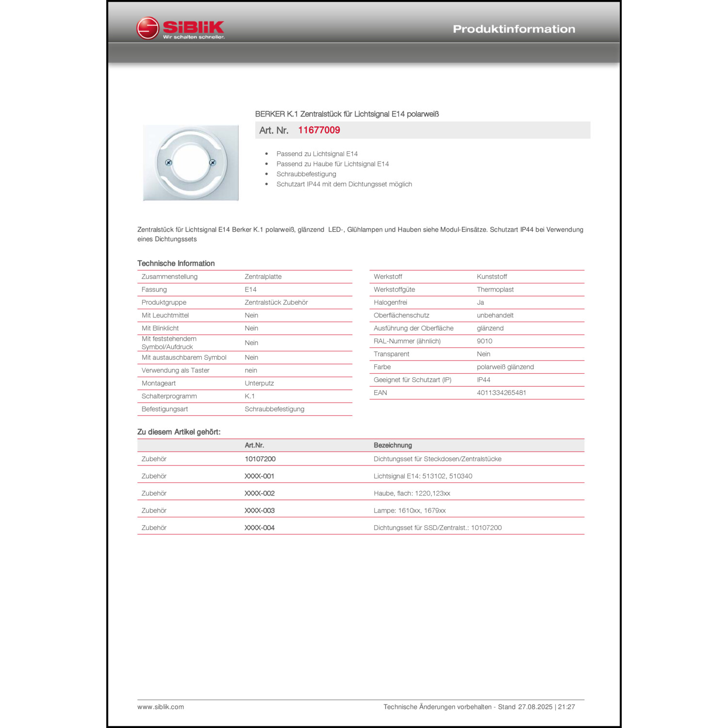The width and height of the screenshot is (728, 728).
Task: Click accessory entry XXXX-001
Action: click(260, 476)
